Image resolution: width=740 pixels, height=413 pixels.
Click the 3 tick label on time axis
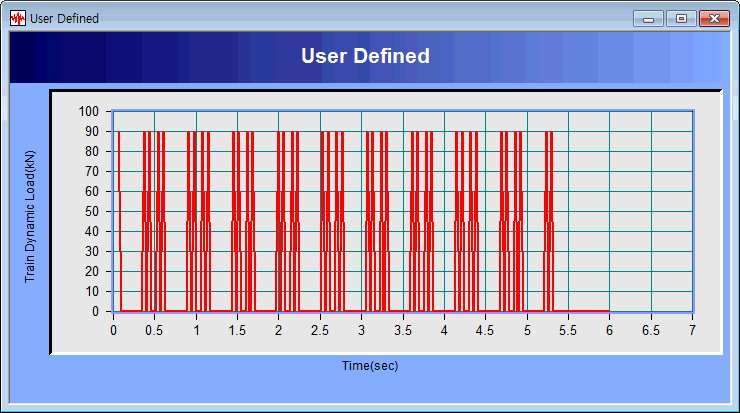click(x=361, y=330)
